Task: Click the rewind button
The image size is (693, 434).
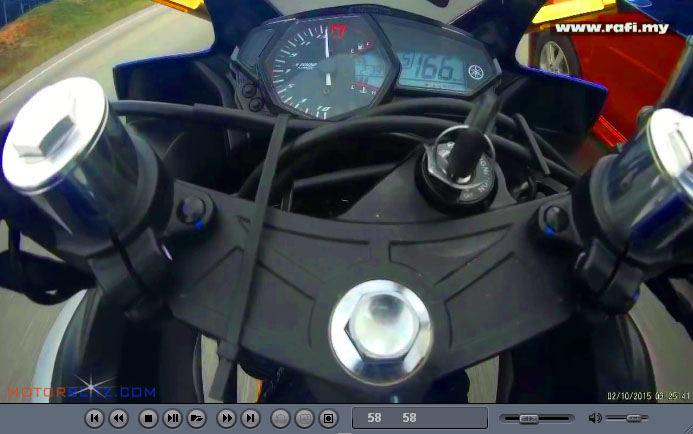Action: [x=118, y=418]
